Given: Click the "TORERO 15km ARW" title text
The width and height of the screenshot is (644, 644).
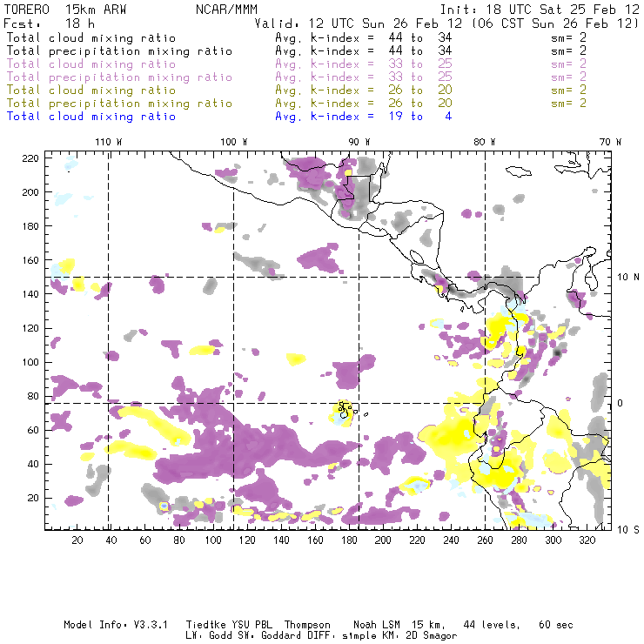Looking at the screenshot, I should click(65, 10).
